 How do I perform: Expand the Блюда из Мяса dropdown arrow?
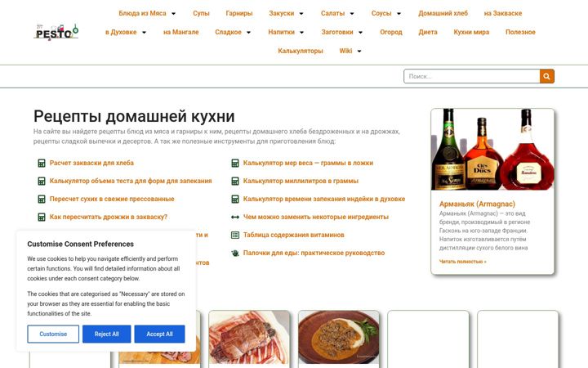pyautogui.click(x=174, y=14)
